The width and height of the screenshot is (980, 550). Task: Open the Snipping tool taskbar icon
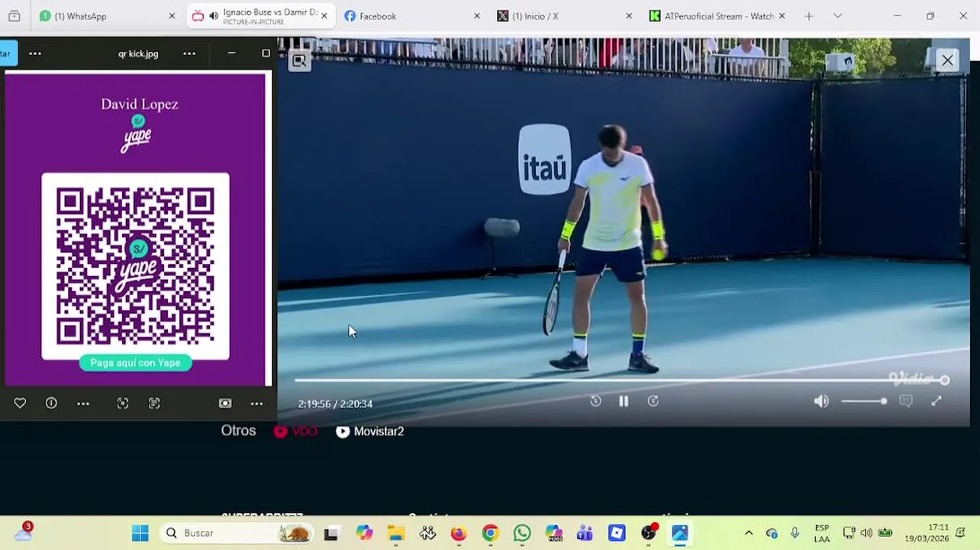[x=427, y=533]
